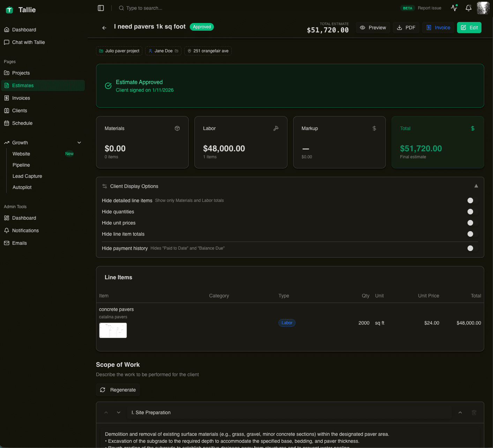The width and height of the screenshot is (493, 448).
Task: Click the Materials card package icon
Action: [x=177, y=128]
